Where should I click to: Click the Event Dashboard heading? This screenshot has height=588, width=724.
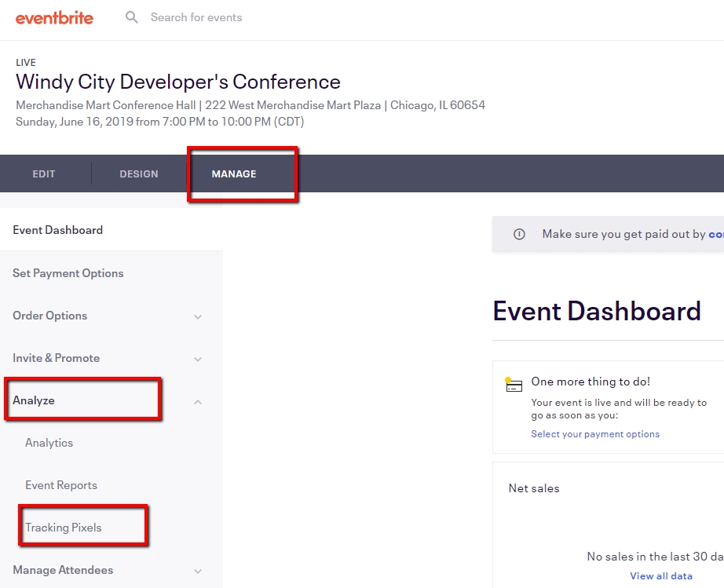point(597,311)
